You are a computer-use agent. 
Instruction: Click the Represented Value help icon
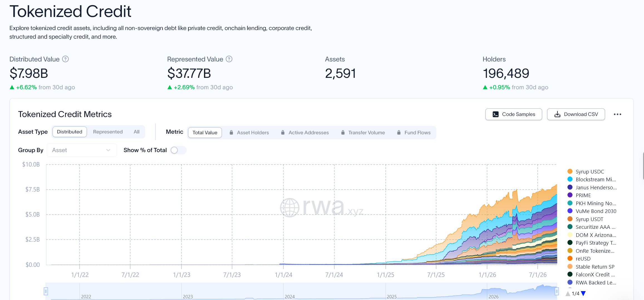point(229,59)
